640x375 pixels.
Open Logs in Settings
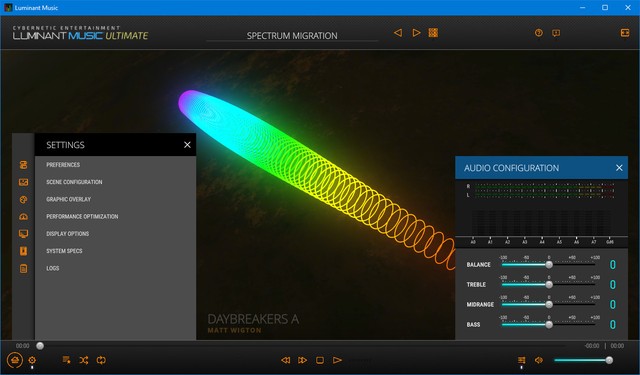point(53,268)
